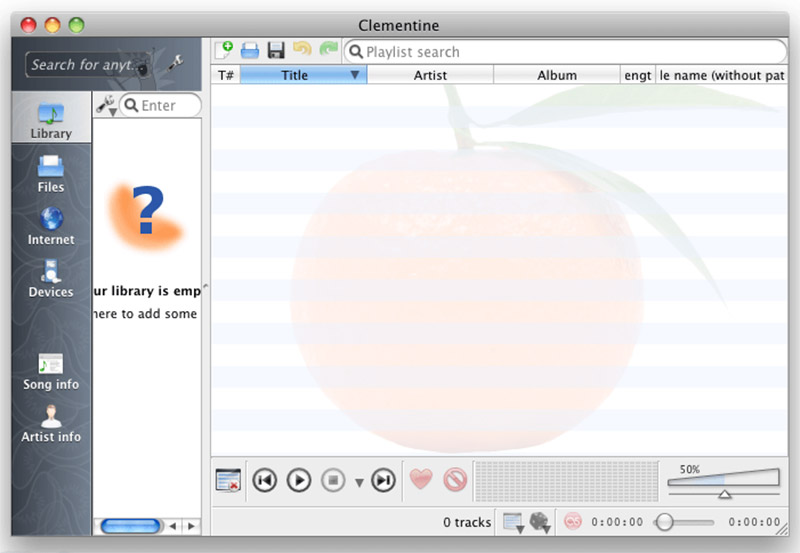Open the shuffle mode dropdown
Screen dimensions: 800x553
540,522
